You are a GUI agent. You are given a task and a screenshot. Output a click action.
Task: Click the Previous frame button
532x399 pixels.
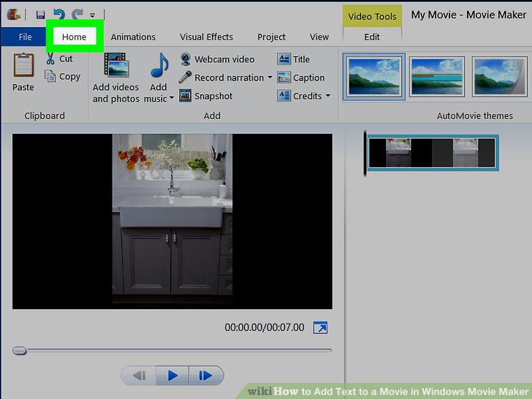(x=139, y=376)
